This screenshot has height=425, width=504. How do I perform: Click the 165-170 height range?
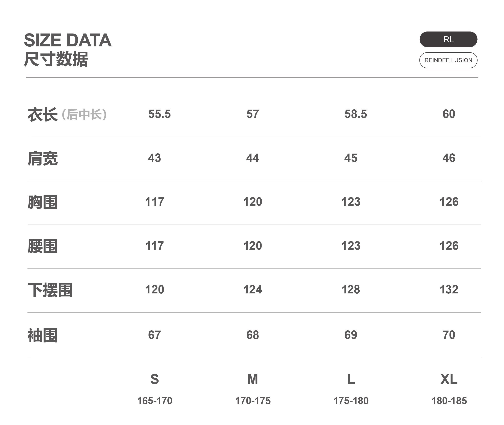(x=155, y=401)
